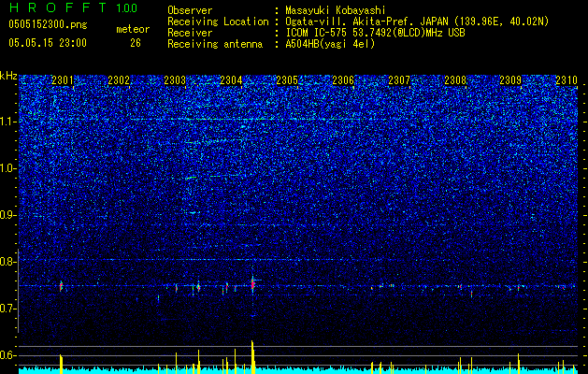Image resolution: width=588 pixels, height=374 pixels.
Task: Click the 2305 time marker
Action: point(287,79)
